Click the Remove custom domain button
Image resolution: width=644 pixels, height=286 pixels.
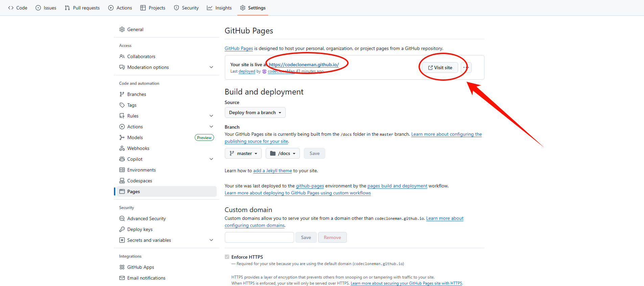[332, 237]
